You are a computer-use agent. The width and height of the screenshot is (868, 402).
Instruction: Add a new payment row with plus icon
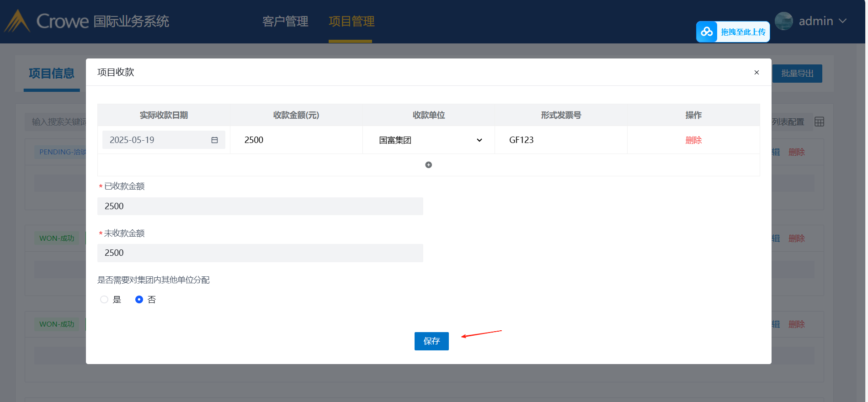pyautogui.click(x=428, y=165)
